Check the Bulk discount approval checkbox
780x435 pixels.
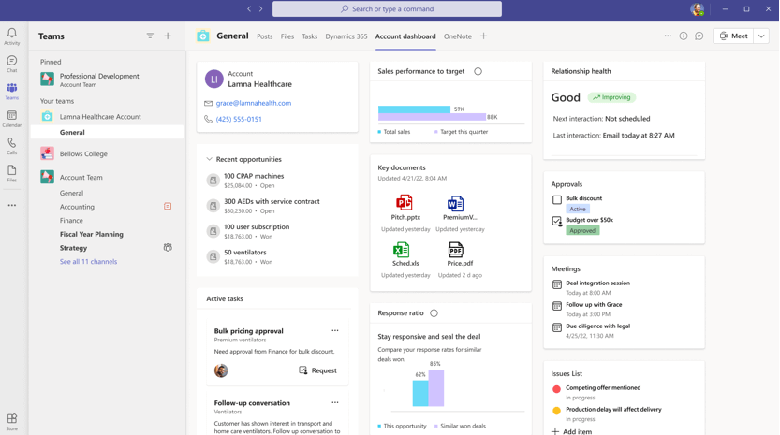[557, 199]
